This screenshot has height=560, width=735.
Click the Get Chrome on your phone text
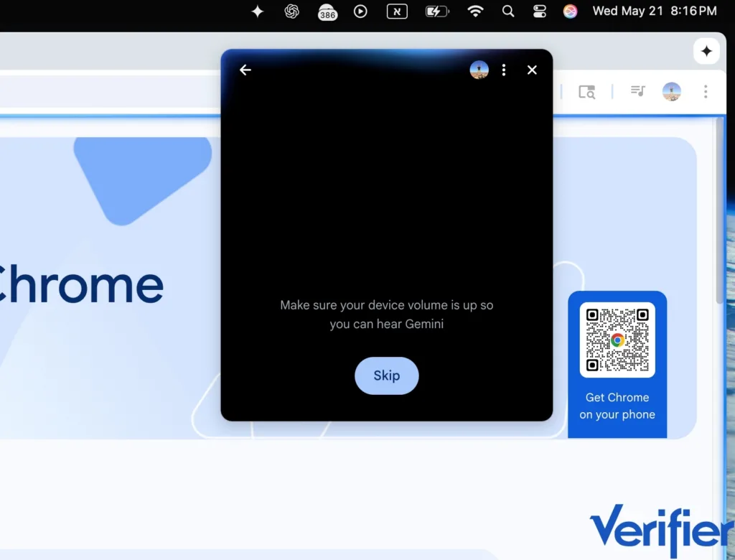click(x=617, y=406)
